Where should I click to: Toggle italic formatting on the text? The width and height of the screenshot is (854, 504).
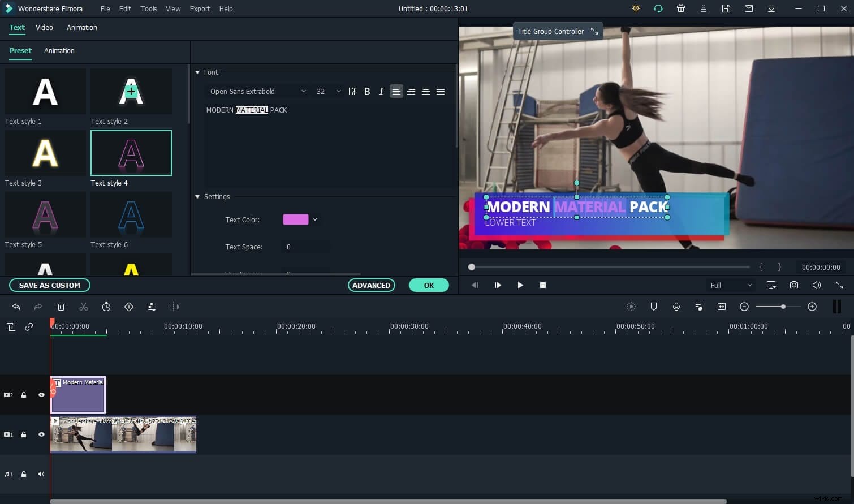pos(381,91)
